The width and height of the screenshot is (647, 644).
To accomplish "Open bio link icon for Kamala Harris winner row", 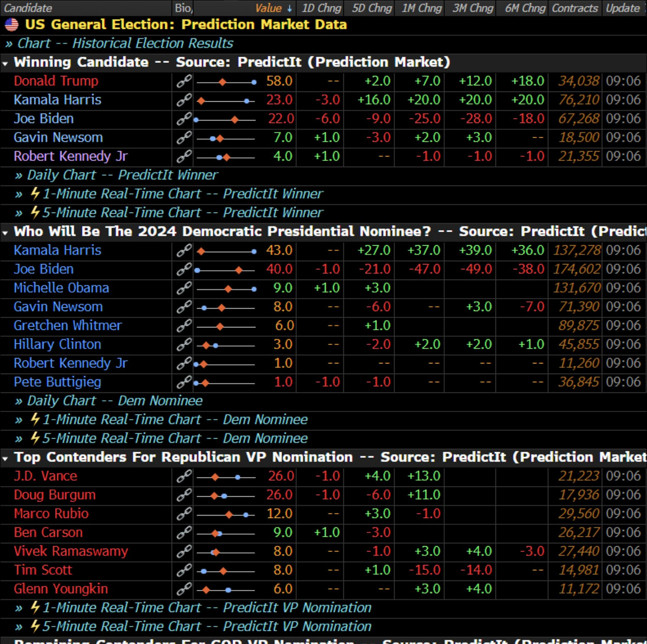I will click(x=184, y=100).
